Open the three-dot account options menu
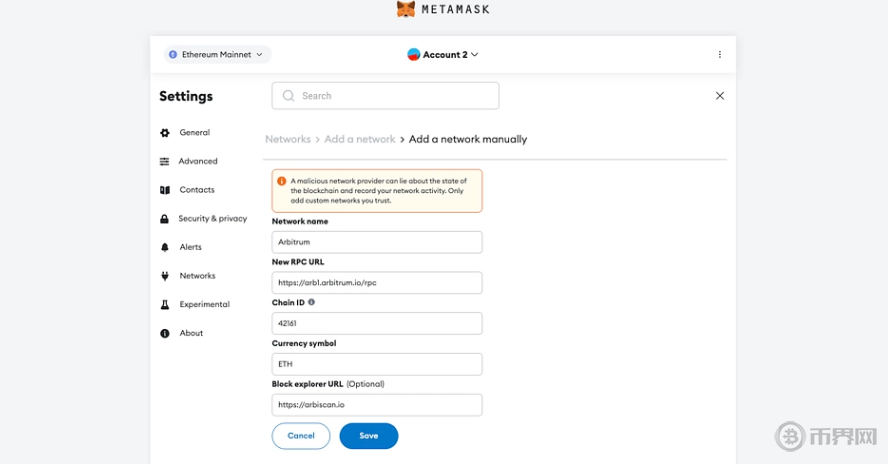 point(720,55)
